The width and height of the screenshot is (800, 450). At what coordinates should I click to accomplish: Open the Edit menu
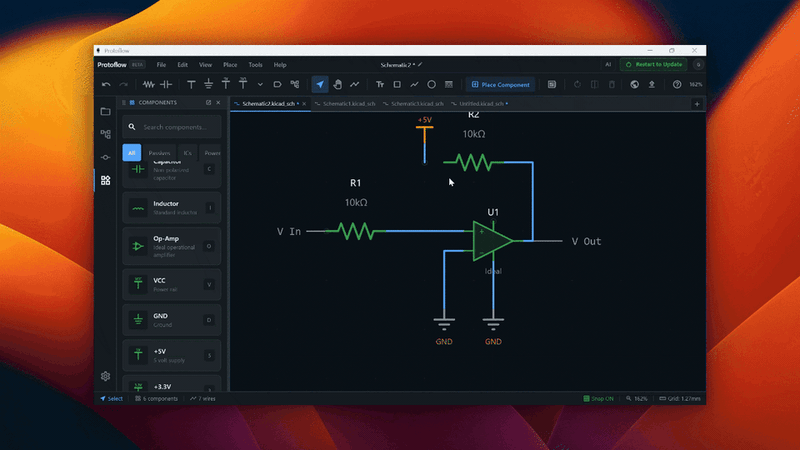click(x=182, y=65)
